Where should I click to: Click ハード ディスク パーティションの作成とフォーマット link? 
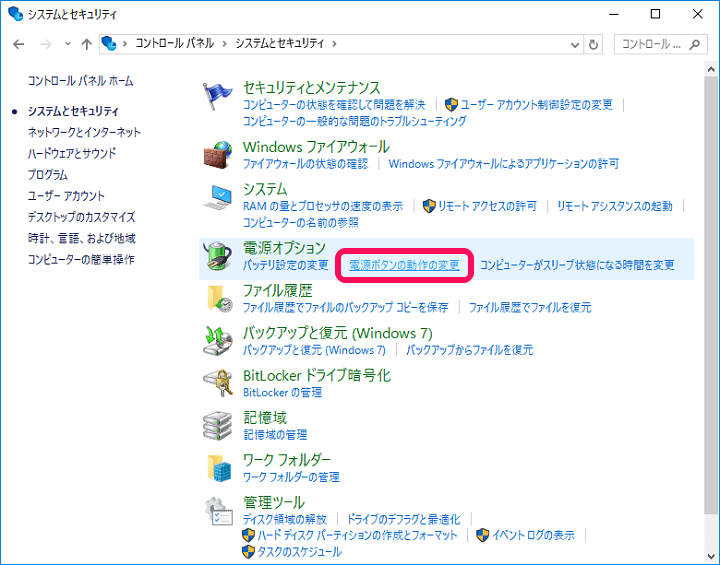click(357, 535)
